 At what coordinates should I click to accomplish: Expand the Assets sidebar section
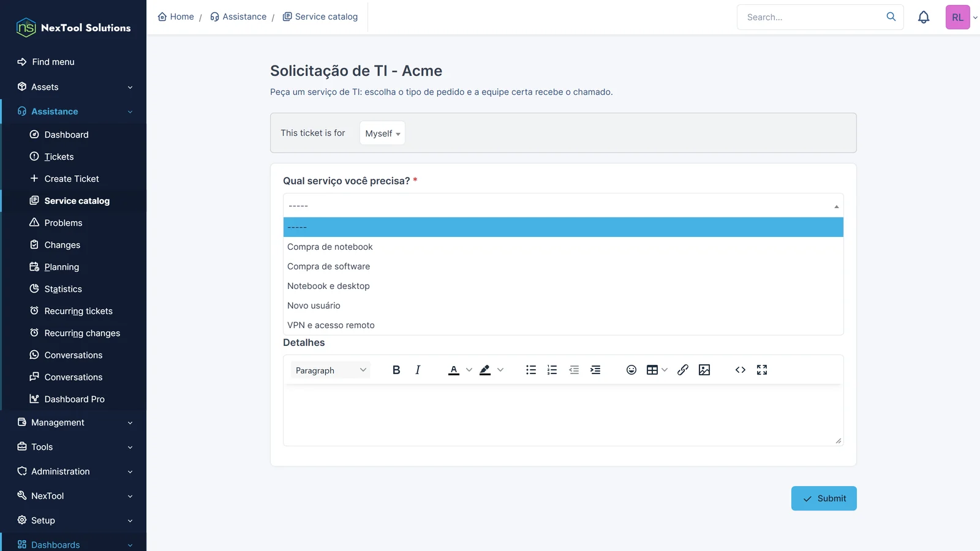point(73,87)
